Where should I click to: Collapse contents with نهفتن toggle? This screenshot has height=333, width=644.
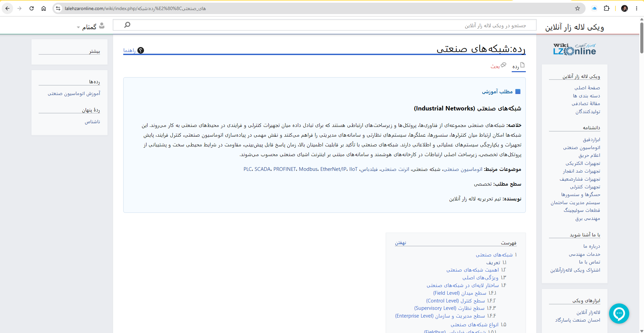click(x=401, y=243)
